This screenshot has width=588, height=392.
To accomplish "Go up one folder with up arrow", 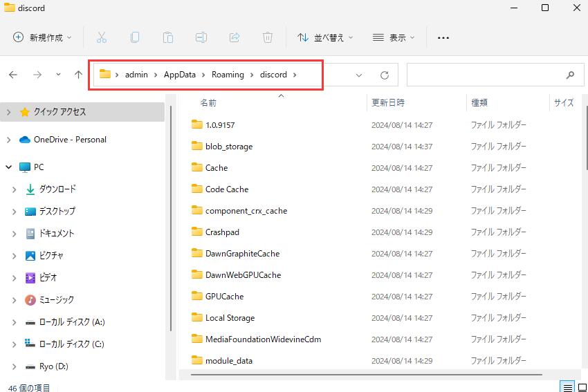I will [78, 75].
